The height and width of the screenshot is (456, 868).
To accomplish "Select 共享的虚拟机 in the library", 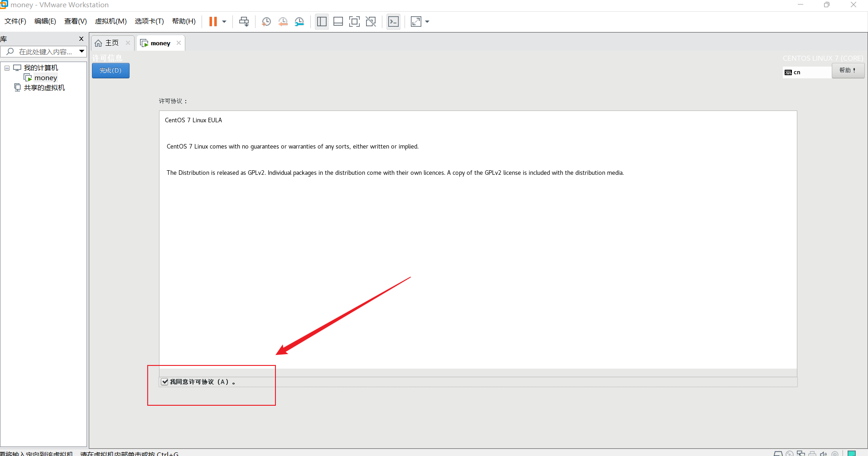I will (44, 88).
